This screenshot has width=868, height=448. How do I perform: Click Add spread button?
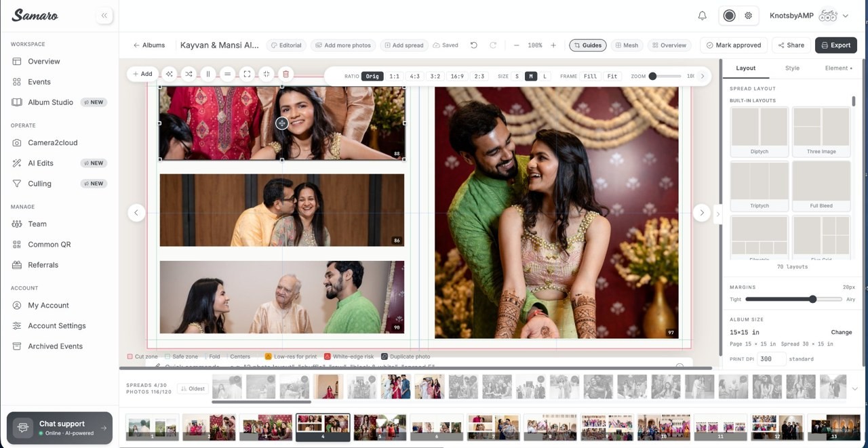coord(404,45)
